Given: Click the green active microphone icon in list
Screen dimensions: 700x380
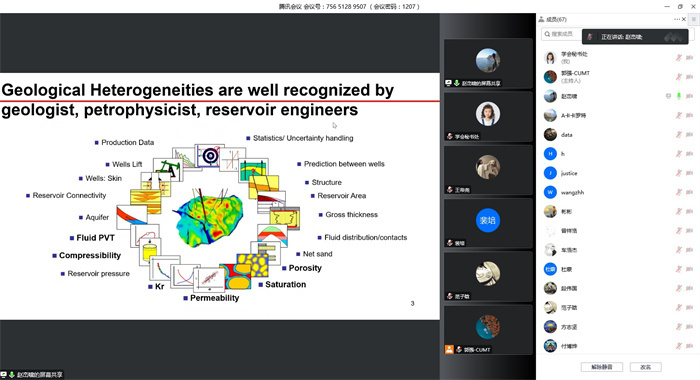Looking at the screenshot, I should [x=679, y=96].
